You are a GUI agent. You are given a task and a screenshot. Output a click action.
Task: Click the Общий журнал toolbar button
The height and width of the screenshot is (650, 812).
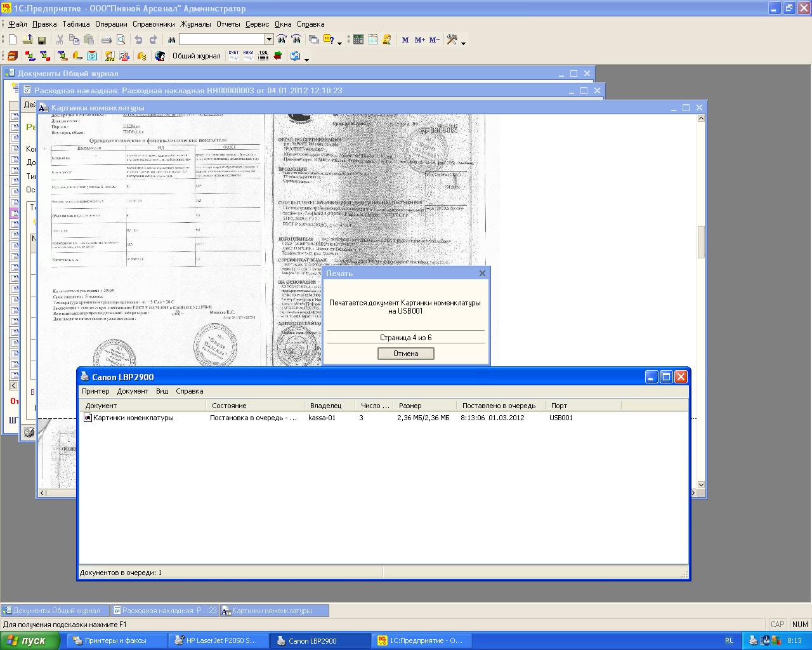197,56
